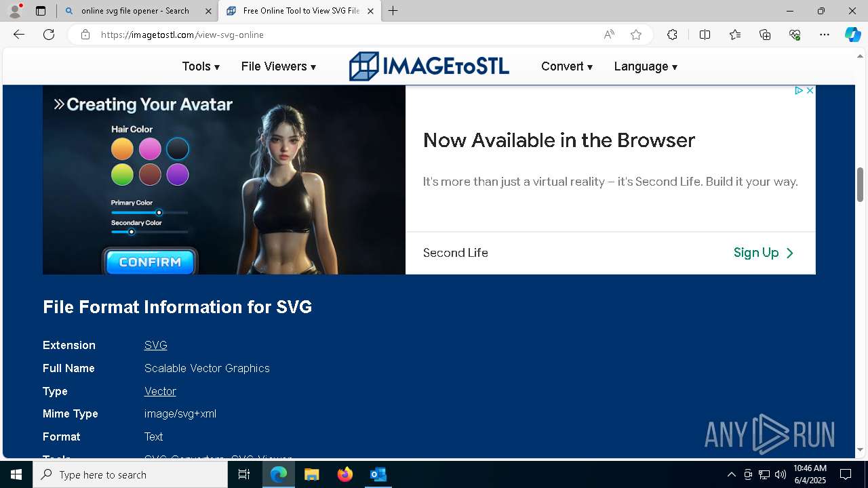Click the ImageToSTL logo

(x=429, y=66)
